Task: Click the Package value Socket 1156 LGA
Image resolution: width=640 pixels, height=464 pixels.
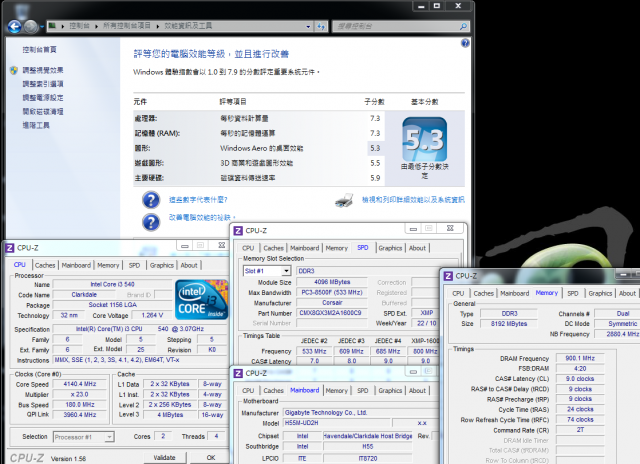Action: (x=113, y=305)
